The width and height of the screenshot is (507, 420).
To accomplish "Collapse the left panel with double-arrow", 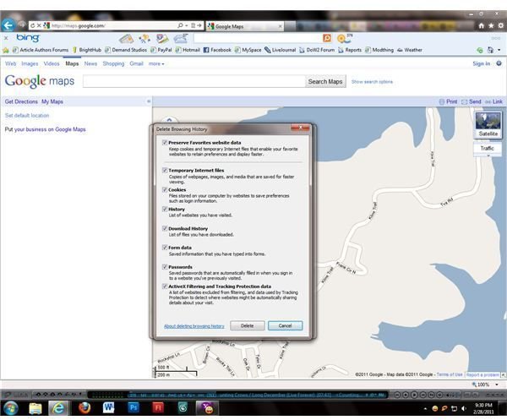I will coord(149,101).
